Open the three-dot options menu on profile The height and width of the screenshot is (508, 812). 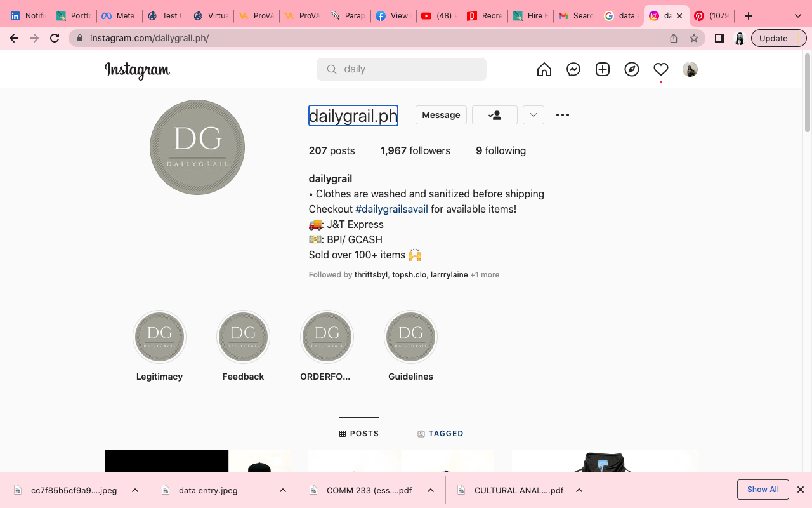pos(563,115)
